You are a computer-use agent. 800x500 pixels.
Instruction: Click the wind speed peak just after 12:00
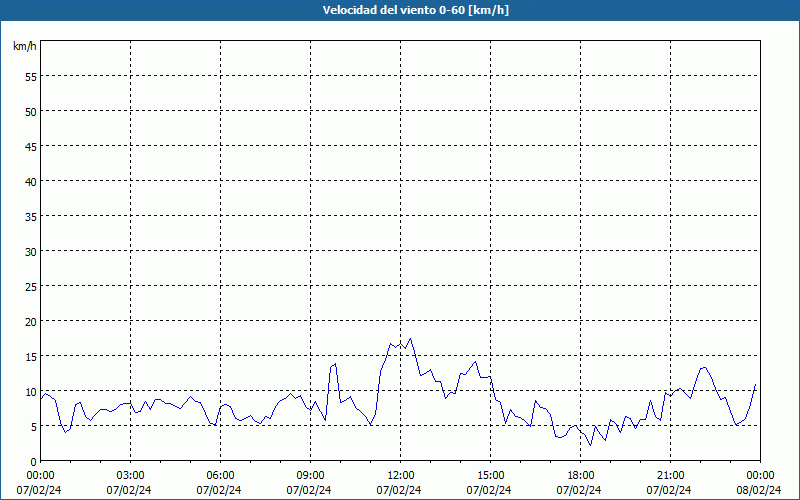tap(410, 338)
